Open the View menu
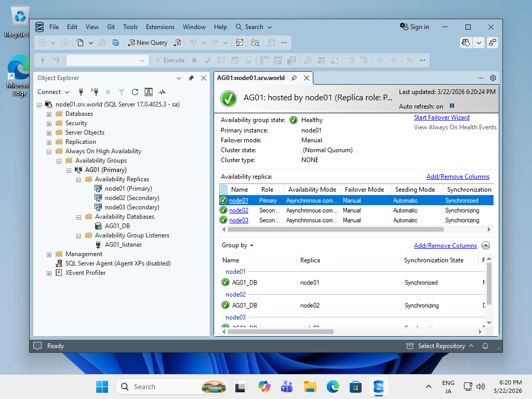532x399 pixels. pyautogui.click(x=92, y=27)
